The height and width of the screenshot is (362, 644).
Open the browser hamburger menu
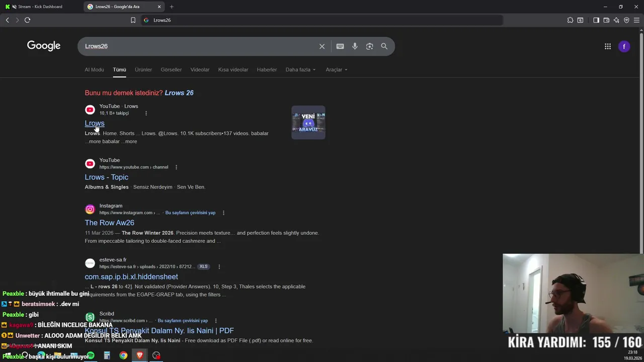636,20
